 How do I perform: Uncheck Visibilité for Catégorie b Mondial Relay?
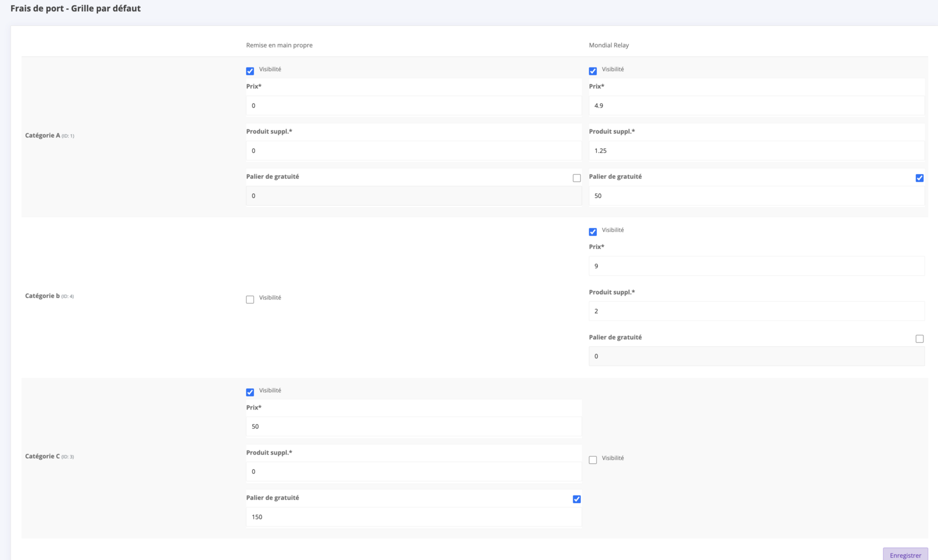(x=593, y=232)
